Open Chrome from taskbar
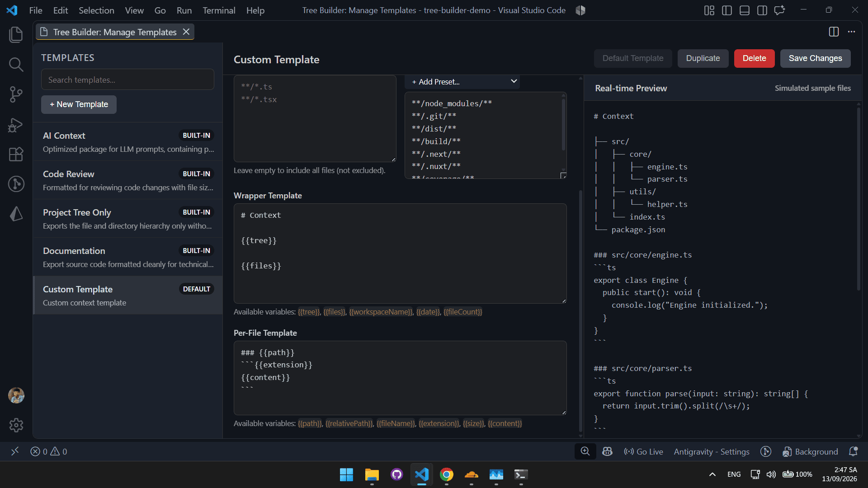The image size is (868, 488). pos(447,474)
